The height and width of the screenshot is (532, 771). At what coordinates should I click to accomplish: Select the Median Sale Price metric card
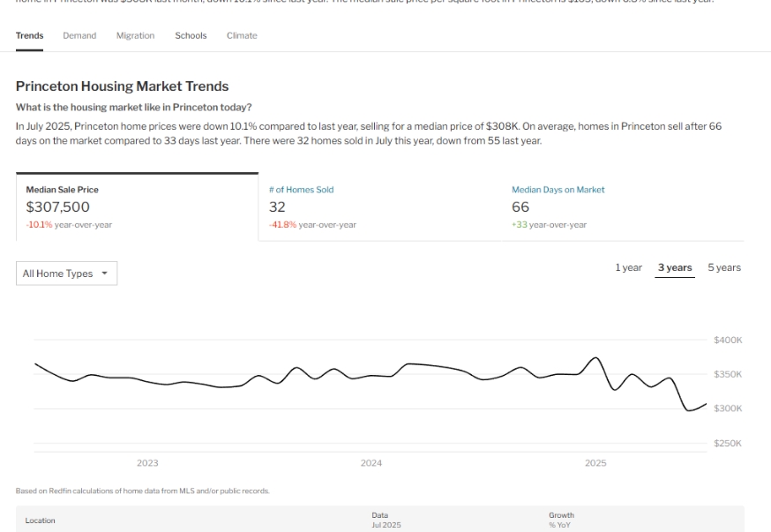137,207
